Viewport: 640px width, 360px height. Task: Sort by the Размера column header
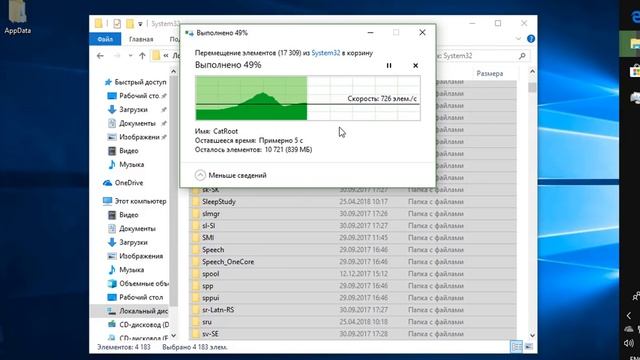[x=489, y=73]
